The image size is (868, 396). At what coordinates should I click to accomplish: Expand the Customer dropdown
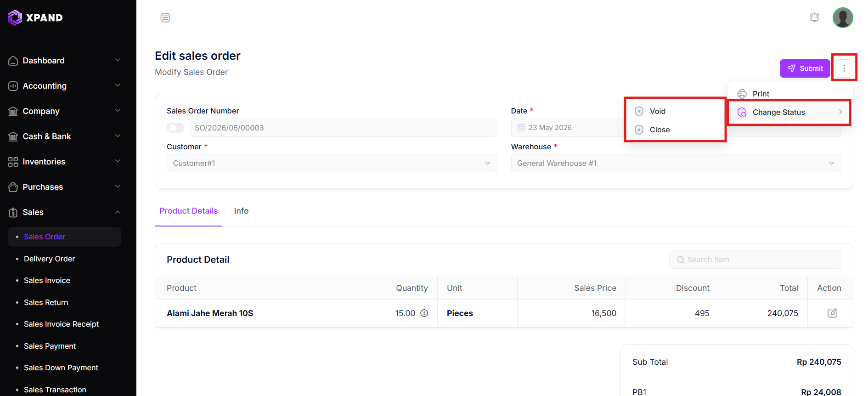tap(332, 163)
